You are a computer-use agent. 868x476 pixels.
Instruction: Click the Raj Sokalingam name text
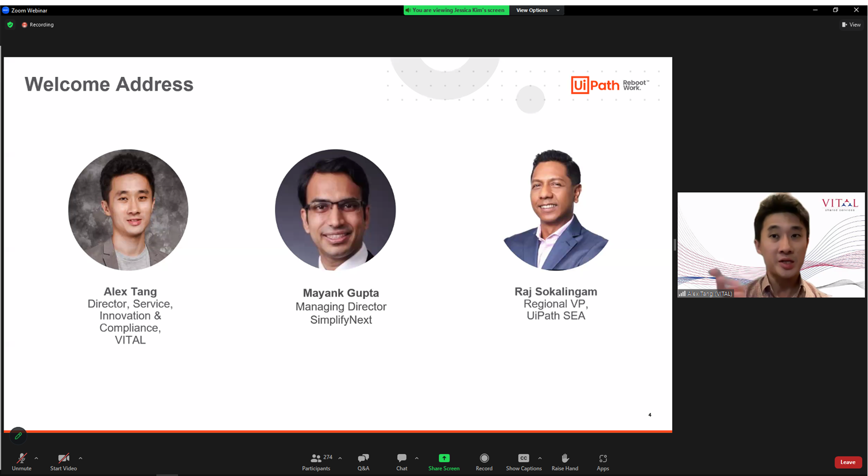[x=556, y=292]
